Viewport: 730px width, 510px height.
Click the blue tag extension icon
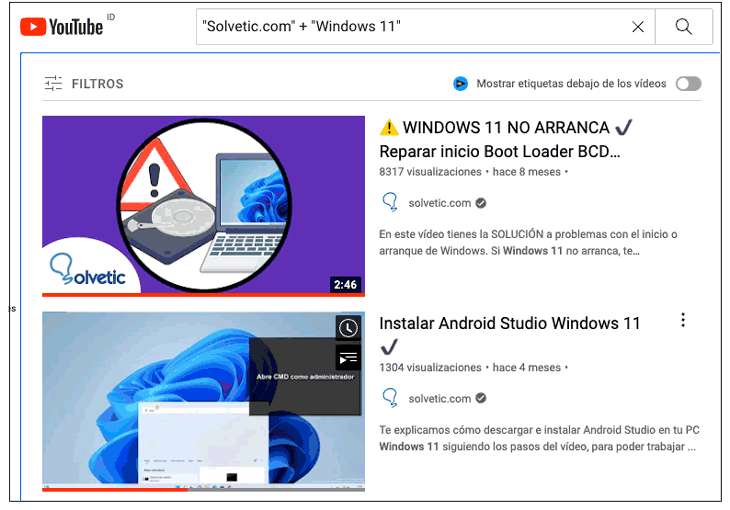click(460, 84)
